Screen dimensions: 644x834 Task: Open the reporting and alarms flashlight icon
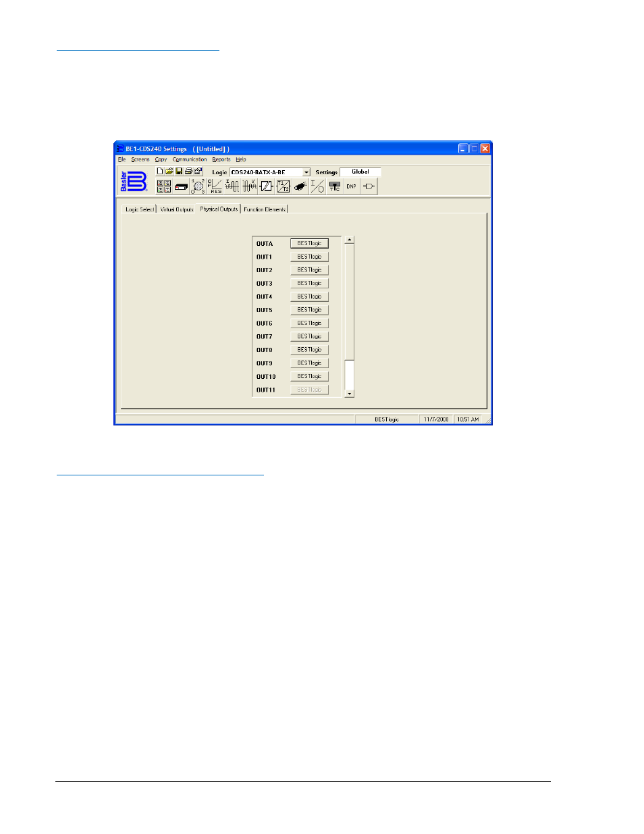pos(300,186)
